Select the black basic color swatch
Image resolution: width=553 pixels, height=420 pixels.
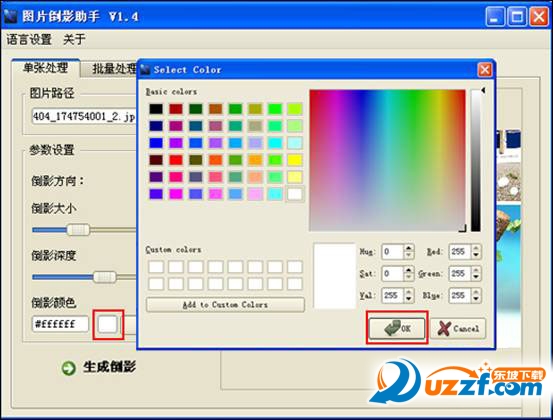click(x=156, y=109)
